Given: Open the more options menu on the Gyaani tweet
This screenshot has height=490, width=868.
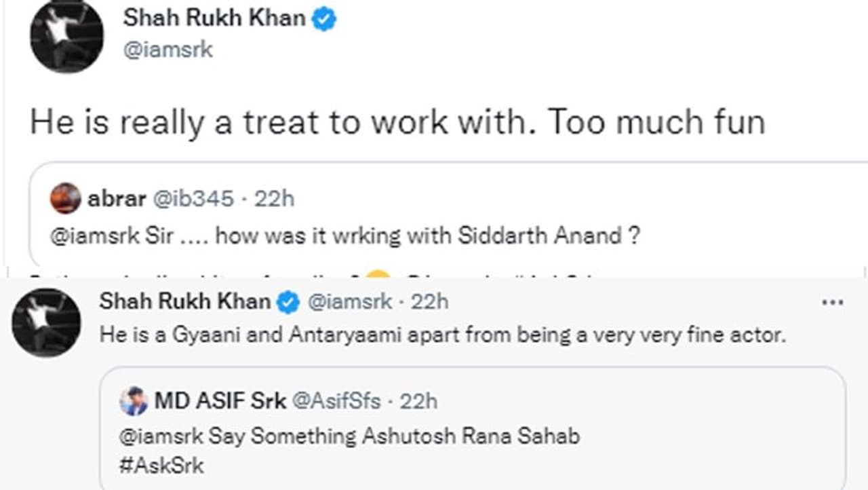Looking at the screenshot, I should click(832, 303).
